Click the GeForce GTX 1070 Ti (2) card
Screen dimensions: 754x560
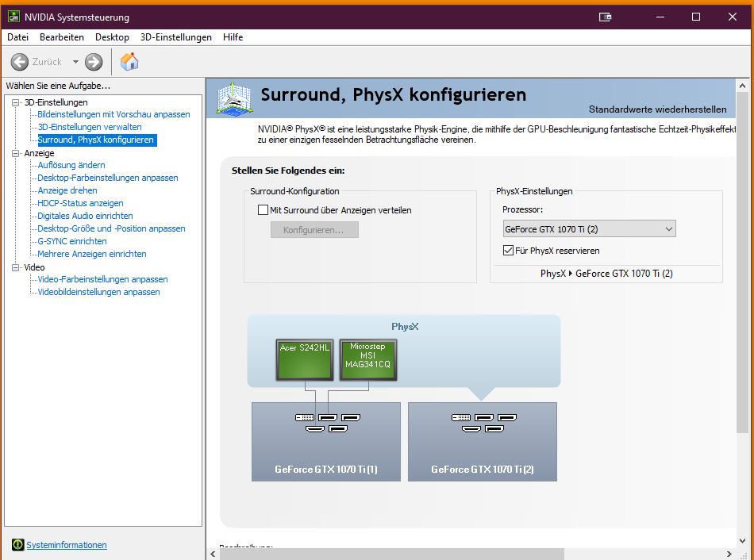483,442
